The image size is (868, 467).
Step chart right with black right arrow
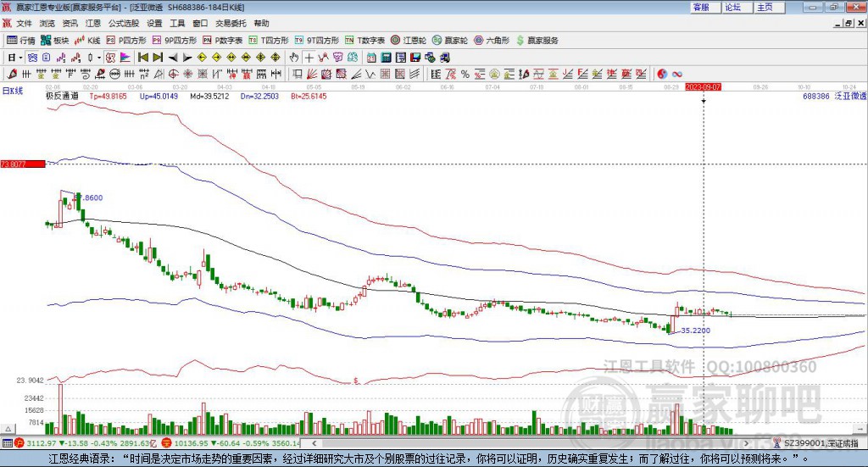(187, 58)
